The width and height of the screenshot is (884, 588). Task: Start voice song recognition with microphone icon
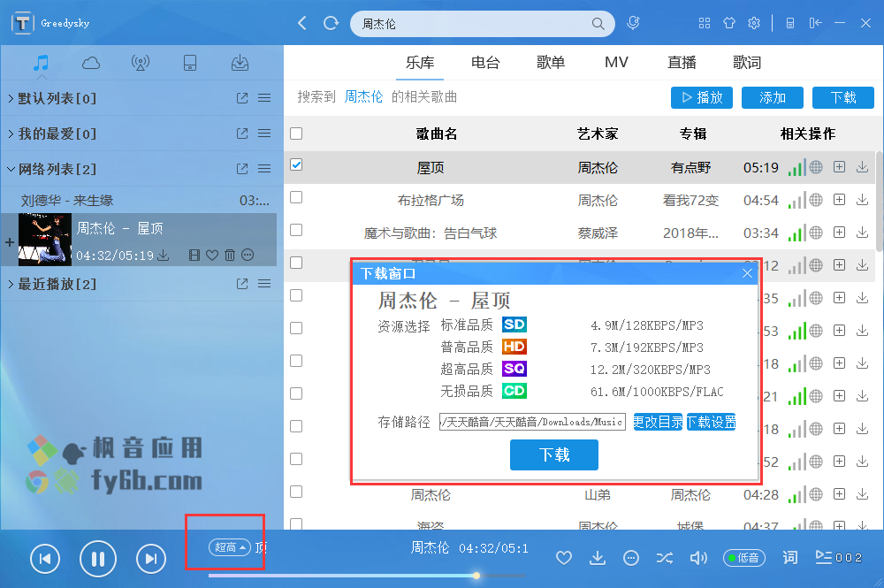(x=633, y=23)
